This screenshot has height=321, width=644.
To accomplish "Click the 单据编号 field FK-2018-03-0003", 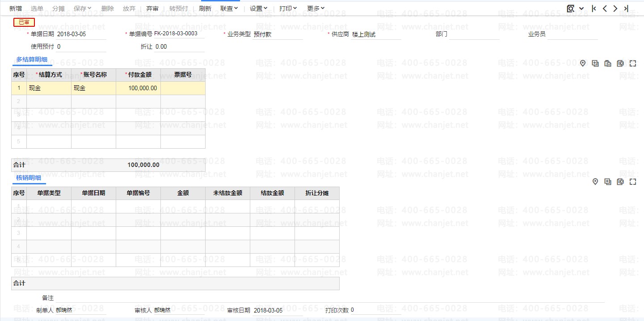I will [179, 33].
